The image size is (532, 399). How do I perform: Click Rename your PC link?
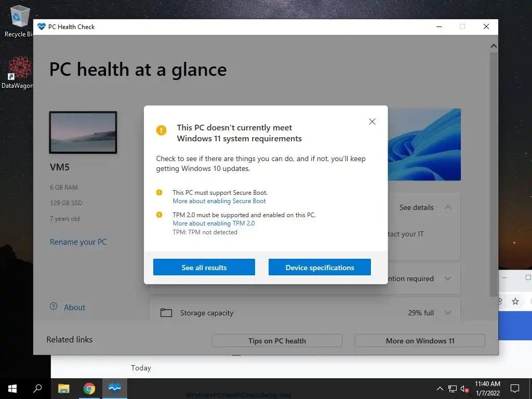(x=78, y=242)
